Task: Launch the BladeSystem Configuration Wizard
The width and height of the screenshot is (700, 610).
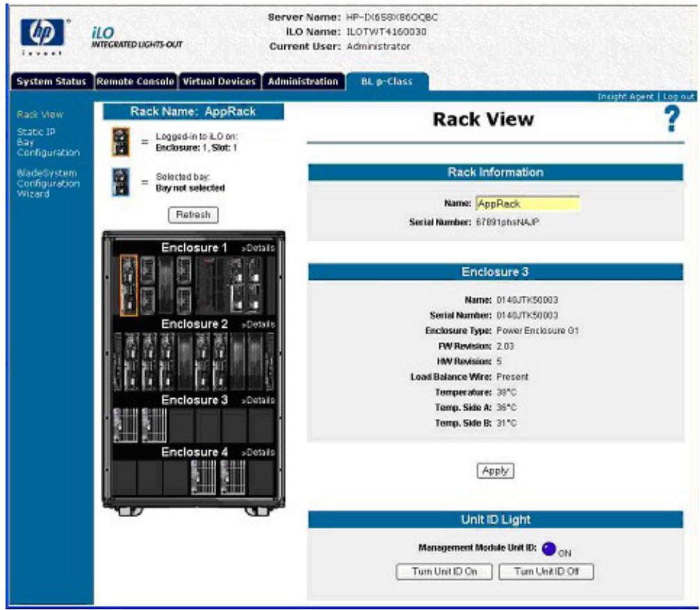Action: (x=48, y=183)
